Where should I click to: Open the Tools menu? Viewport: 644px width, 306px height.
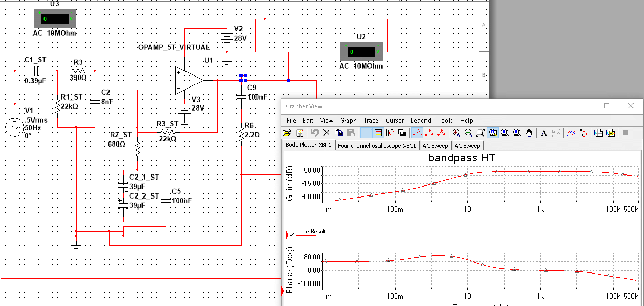click(x=445, y=121)
